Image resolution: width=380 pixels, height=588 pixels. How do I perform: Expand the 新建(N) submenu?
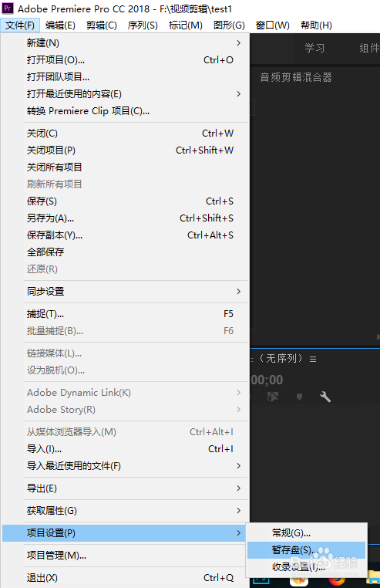tap(126, 43)
